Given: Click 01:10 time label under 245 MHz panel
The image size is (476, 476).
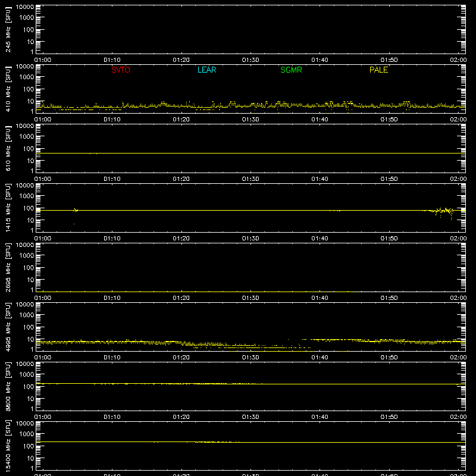Looking at the screenshot, I should pos(112,60).
